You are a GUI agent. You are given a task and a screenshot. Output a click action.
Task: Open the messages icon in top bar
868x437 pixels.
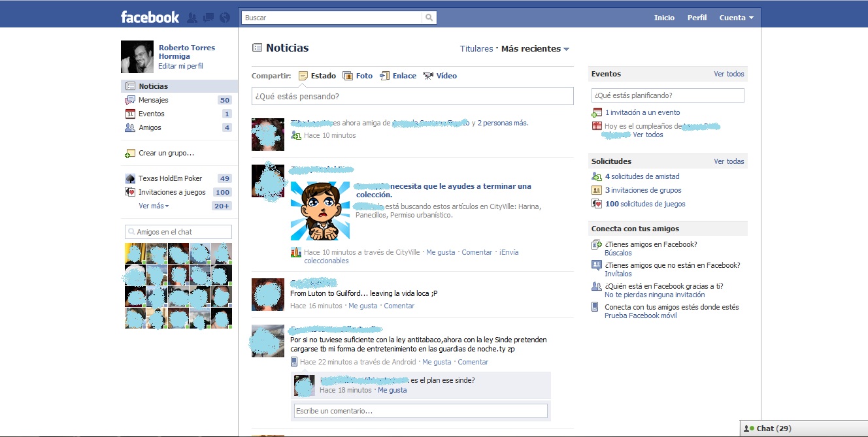coord(208,18)
